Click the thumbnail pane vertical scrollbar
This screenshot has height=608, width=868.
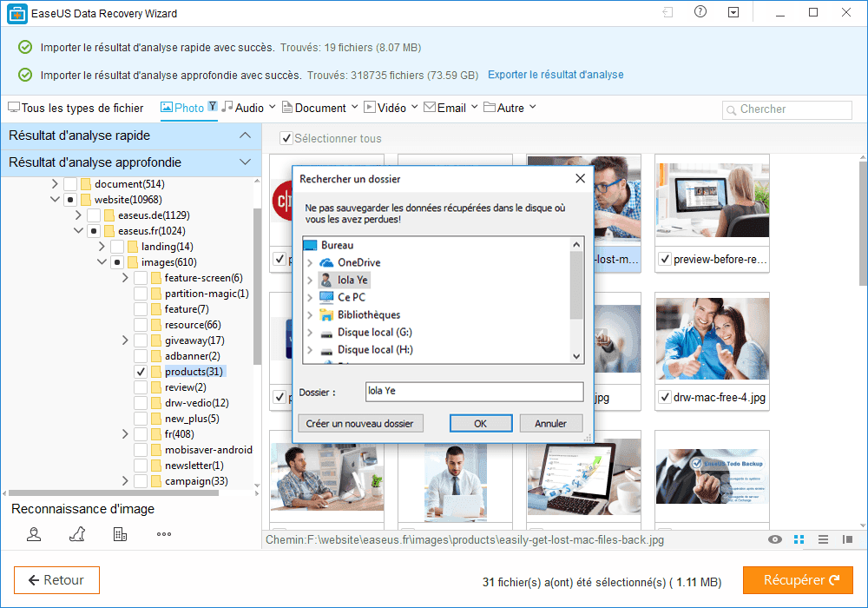(863, 224)
